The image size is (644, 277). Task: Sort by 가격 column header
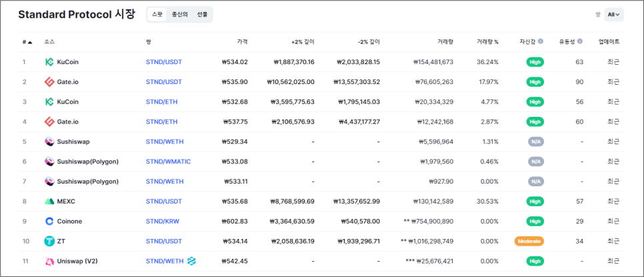tap(242, 42)
